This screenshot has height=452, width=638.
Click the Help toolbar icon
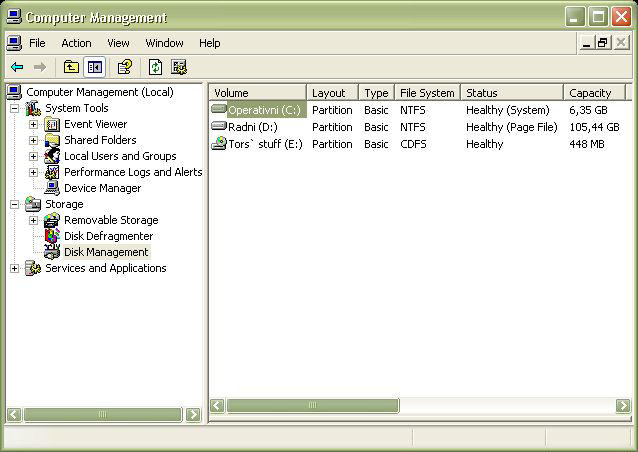pyautogui.click(x=125, y=67)
